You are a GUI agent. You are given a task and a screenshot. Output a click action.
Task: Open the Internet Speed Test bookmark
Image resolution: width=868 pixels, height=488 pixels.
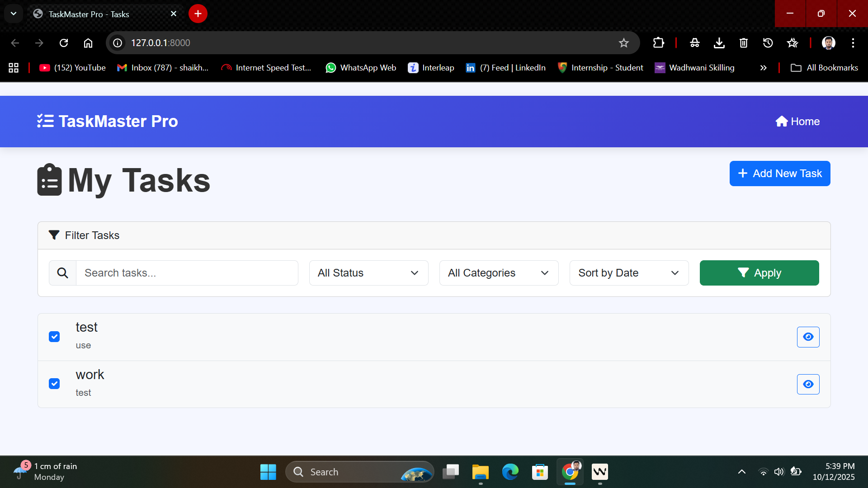(x=266, y=68)
